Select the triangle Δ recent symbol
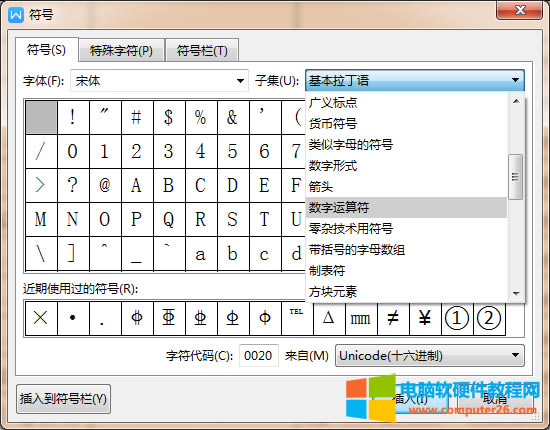This screenshot has height=430, width=550. (329, 318)
